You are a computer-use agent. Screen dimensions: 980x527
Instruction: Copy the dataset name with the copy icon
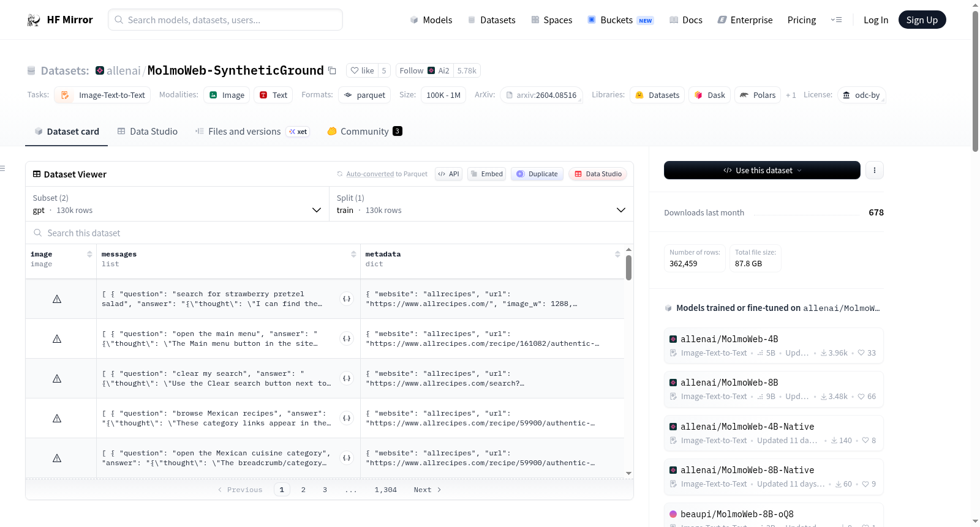[332, 70]
